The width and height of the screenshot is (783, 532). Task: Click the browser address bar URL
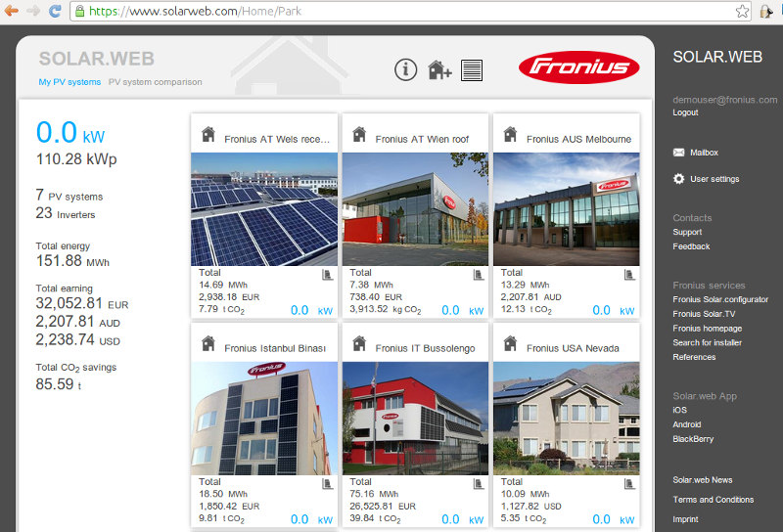tap(195, 11)
